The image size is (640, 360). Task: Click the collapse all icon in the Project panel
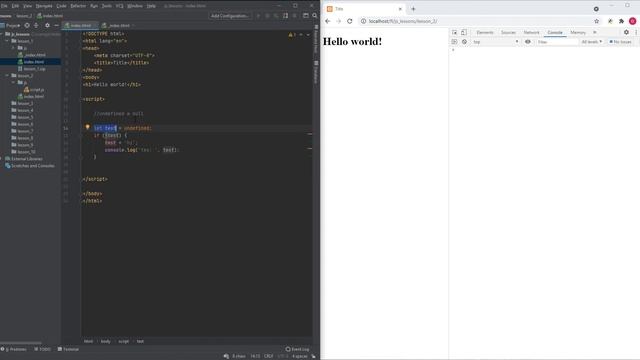36,25
